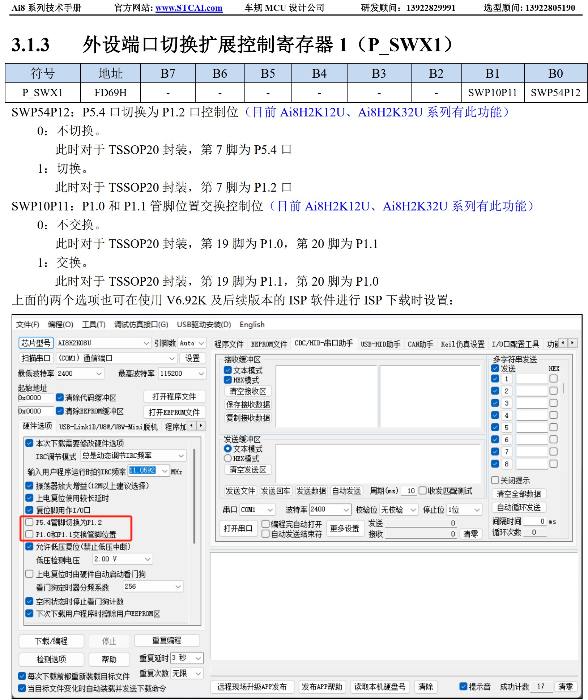The image size is (588, 700).
Task: Click the 0x0000 field beside 清除代码缓冲区
Action: point(36,398)
